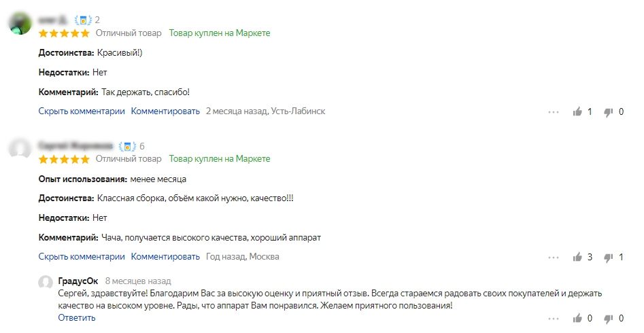Viewport: 644px width, 333px height.
Task: Open three-dots menu on Москва review
Action: coord(553,257)
